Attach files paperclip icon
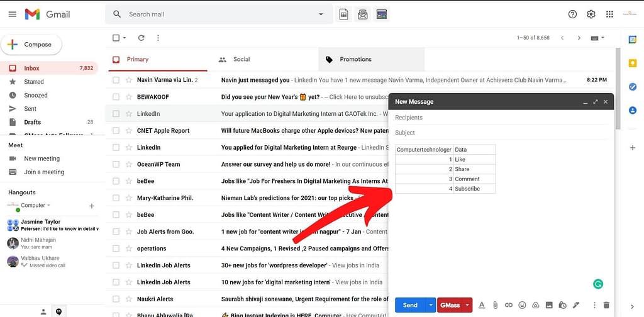 (496, 305)
